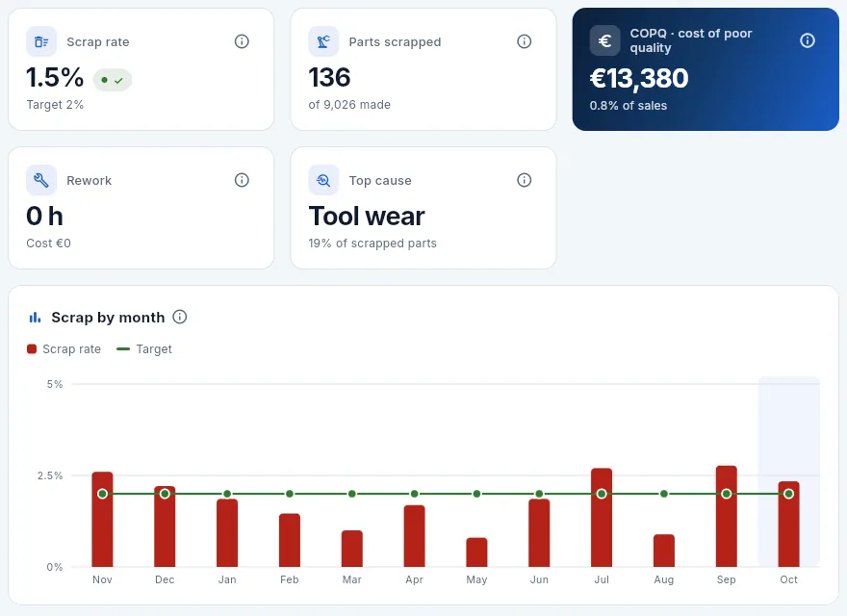Click the 1.5% scrap rate value
Image resolution: width=847 pixels, height=616 pixels.
coord(55,78)
